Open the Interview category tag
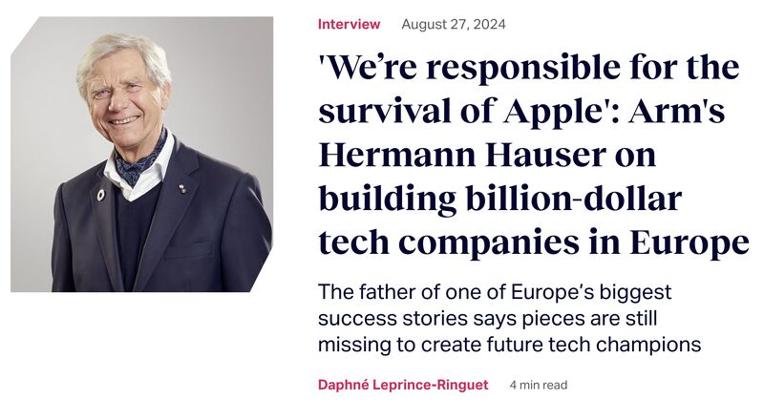Screen dimensions: 764x400 [x=349, y=24]
